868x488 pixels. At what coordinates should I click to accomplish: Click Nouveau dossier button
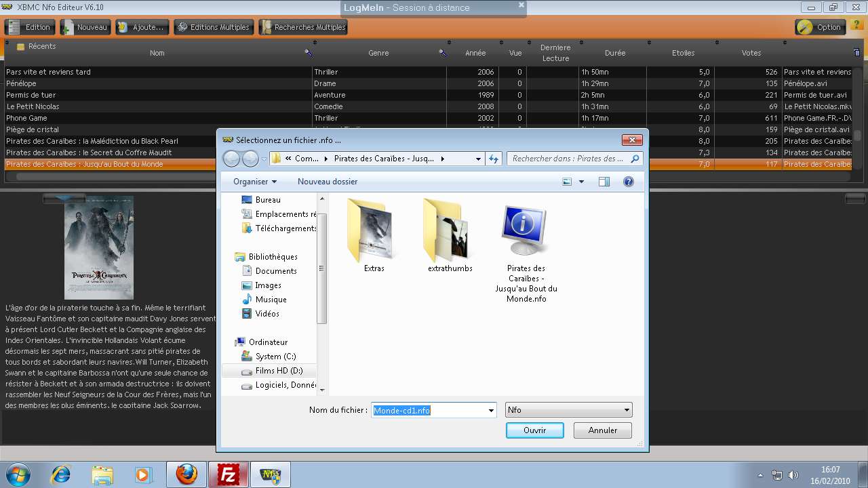pos(328,182)
